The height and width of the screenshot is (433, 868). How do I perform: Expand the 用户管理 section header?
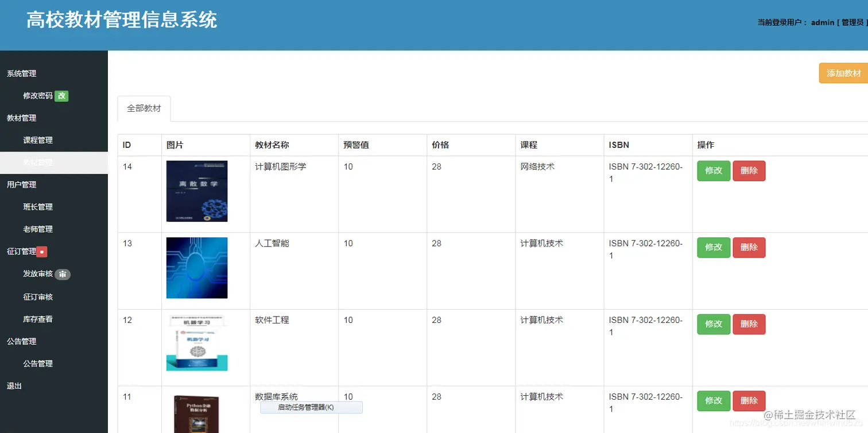coord(21,184)
